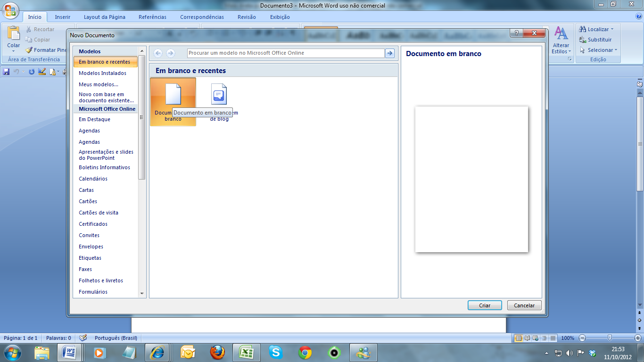Click the Alterar Estilos icon
The height and width of the screenshot is (362, 644).
tap(561, 34)
